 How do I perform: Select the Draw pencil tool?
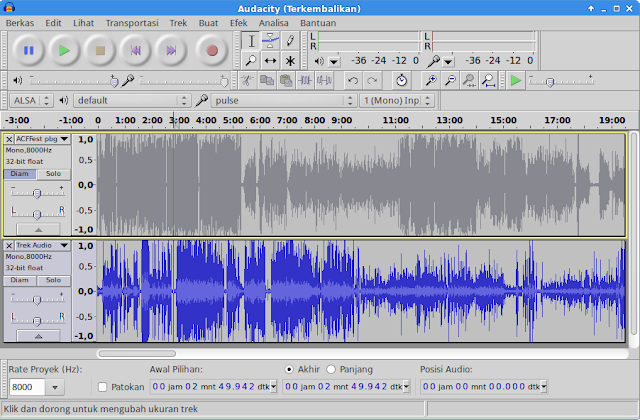tap(290, 40)
